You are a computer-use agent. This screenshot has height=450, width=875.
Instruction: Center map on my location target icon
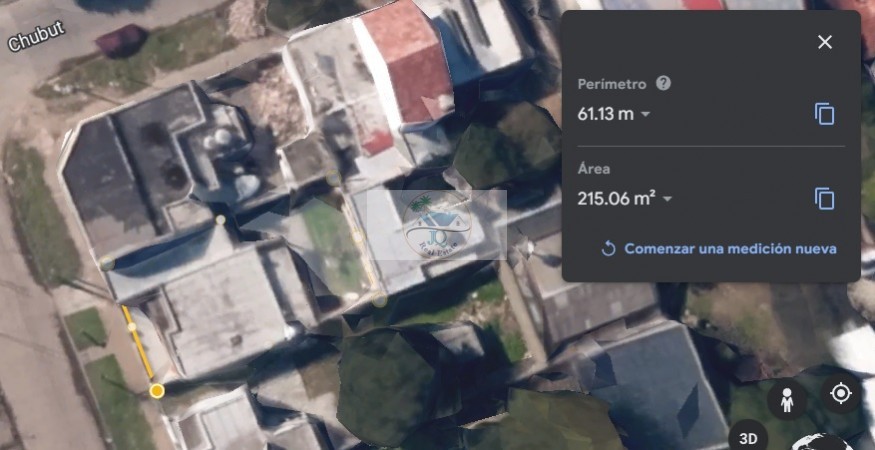pyautogui.click(x=840, y=394)
